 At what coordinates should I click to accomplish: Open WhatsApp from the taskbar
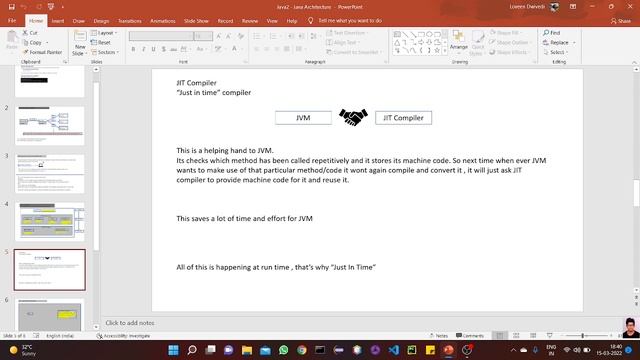coord(283,350)
